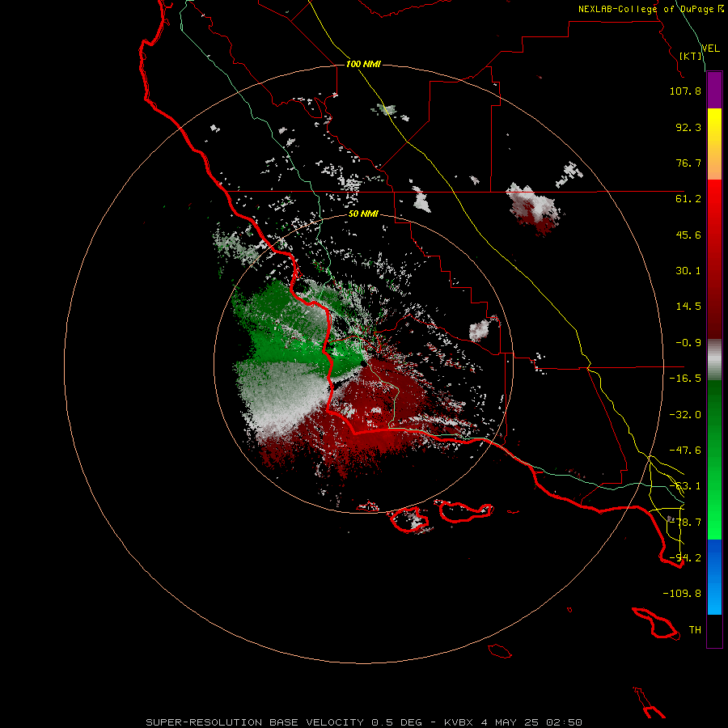
Task: Click the 100 NMI range ring label
Action: click(363, 64)
